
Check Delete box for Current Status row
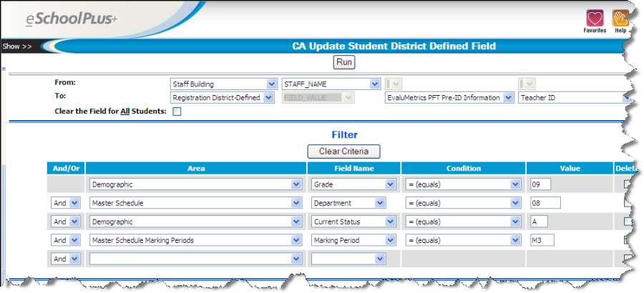point(628,222)
